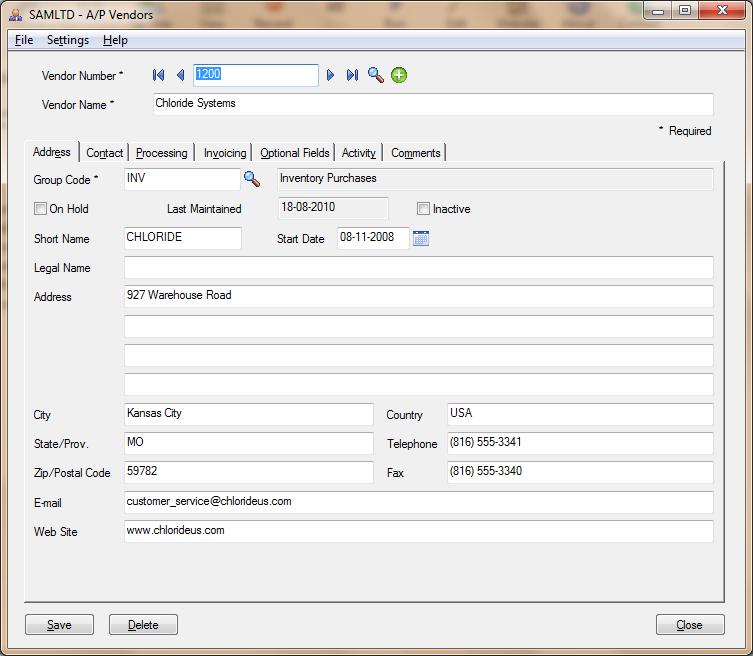
Task: Click the Web Site field
Action: tap(419, 532)
